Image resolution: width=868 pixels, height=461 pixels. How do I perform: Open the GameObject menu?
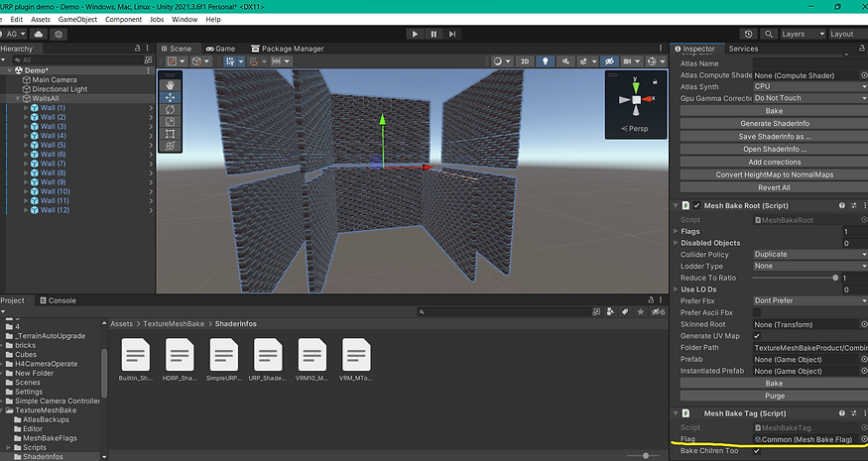77,19
